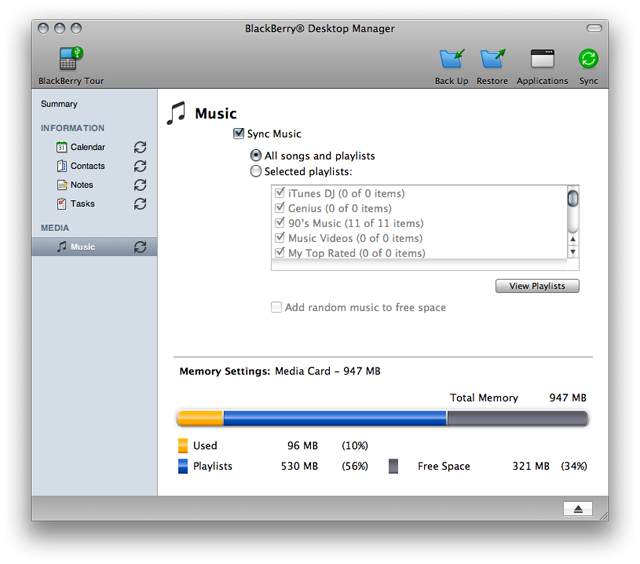
Task: Click the Calendar icon in sidebar
Action: [61, 147]
